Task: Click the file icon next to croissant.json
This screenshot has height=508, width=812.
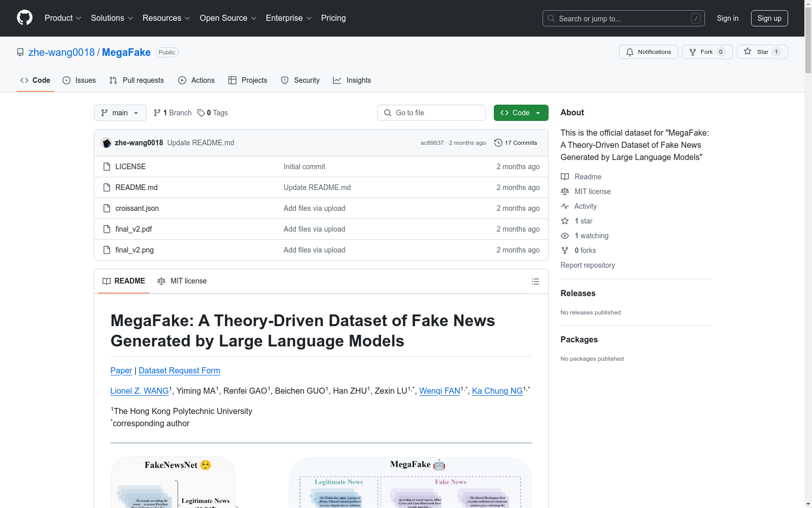Action: pos(107,208)
